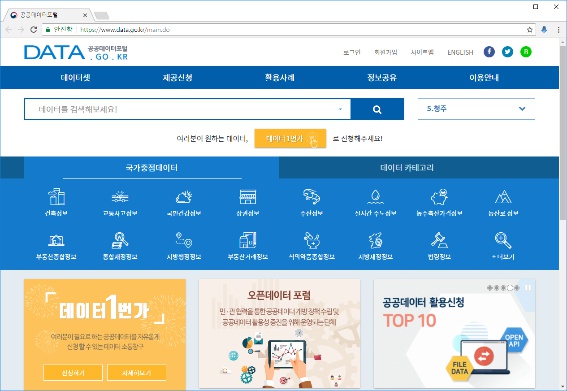Open the Twitter icon in header

[x=507, y=52]
